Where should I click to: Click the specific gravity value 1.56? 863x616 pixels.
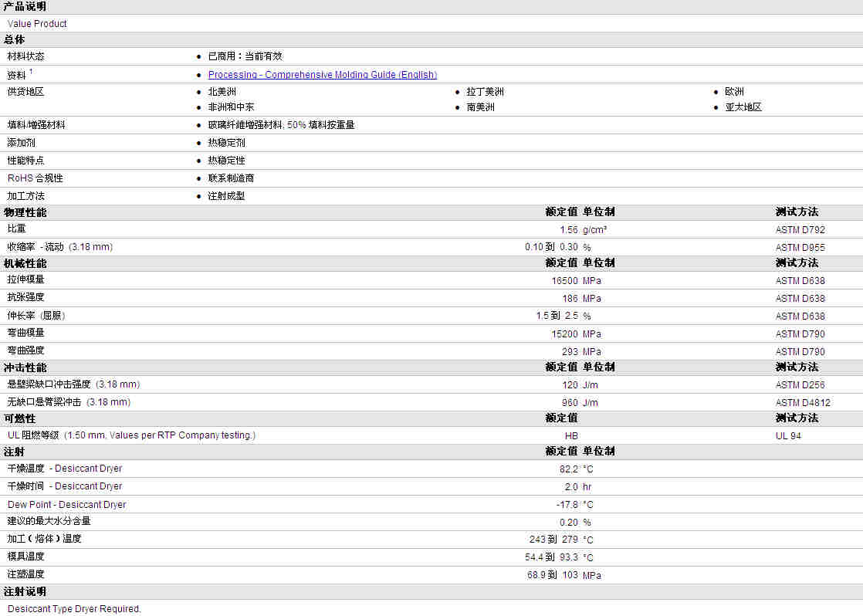click(x=569, y=230)
